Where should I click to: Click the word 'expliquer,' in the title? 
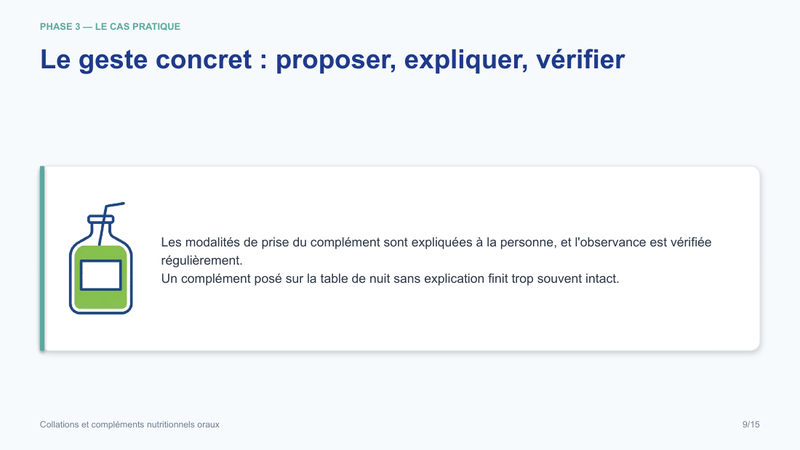(466, 60)
